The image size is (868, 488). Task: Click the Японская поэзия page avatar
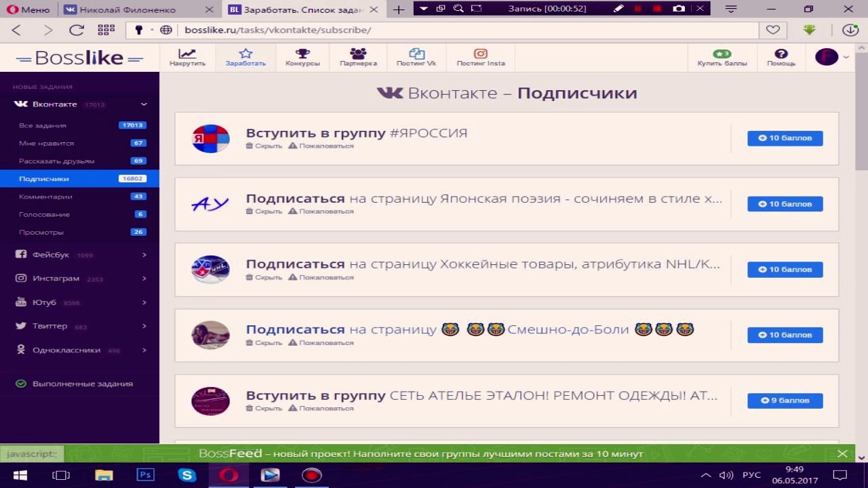click(x=210, y=204)
